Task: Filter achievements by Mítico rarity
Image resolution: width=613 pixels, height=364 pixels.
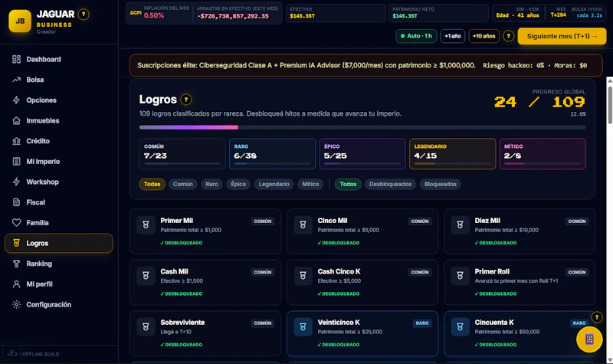Action: [310, 184]
